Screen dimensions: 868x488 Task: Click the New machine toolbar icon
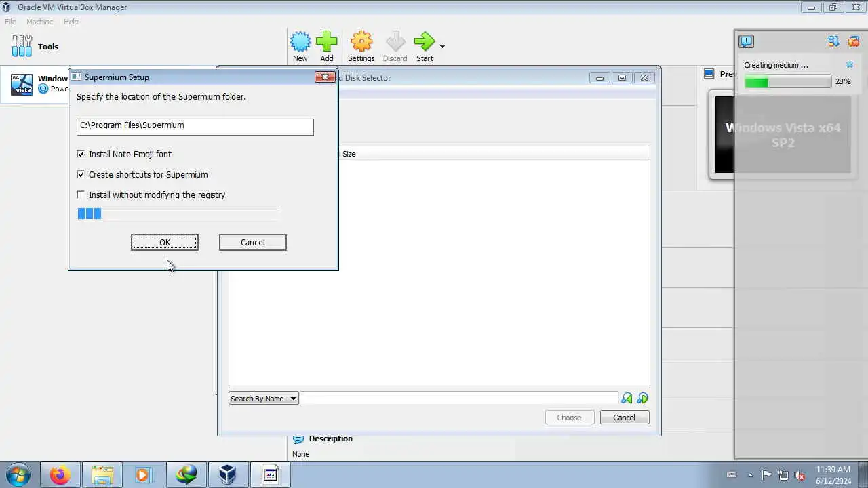tap(300, 41)
